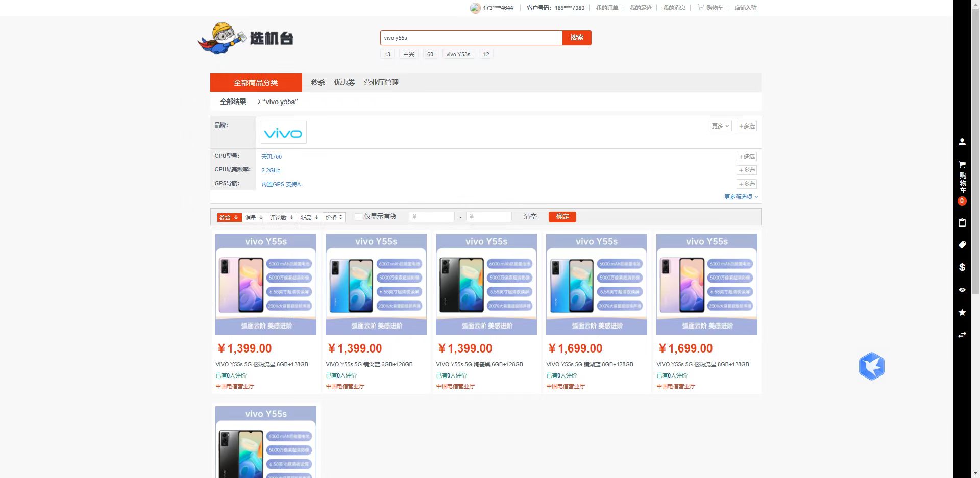Open 营业厅管理 navigation tab
Image resolution: width=980 pixels, height=478 pixels.
381,83
